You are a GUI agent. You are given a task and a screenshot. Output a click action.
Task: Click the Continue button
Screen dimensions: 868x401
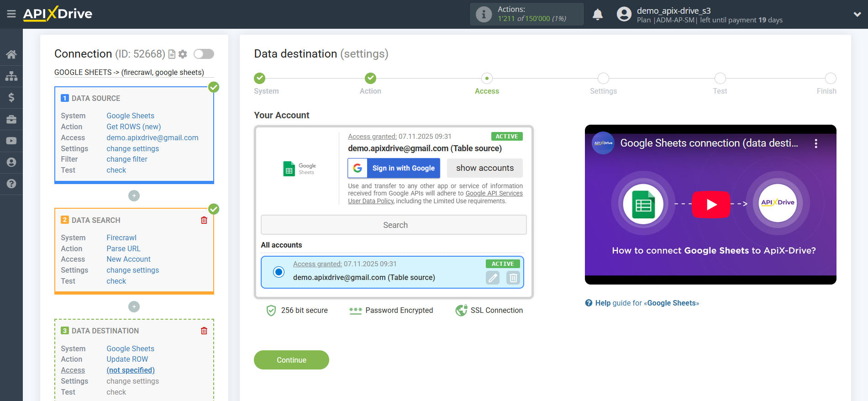[x=291, y=360]
